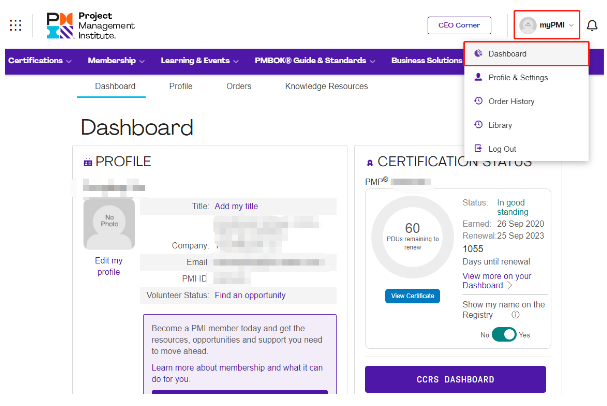Click the Project Management Institute logo

point(88,26)
